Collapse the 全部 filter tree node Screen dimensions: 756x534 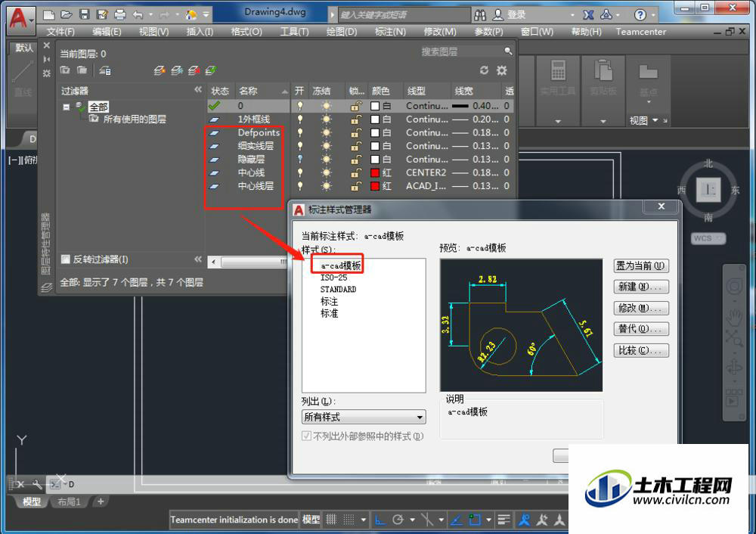(66, 107)
